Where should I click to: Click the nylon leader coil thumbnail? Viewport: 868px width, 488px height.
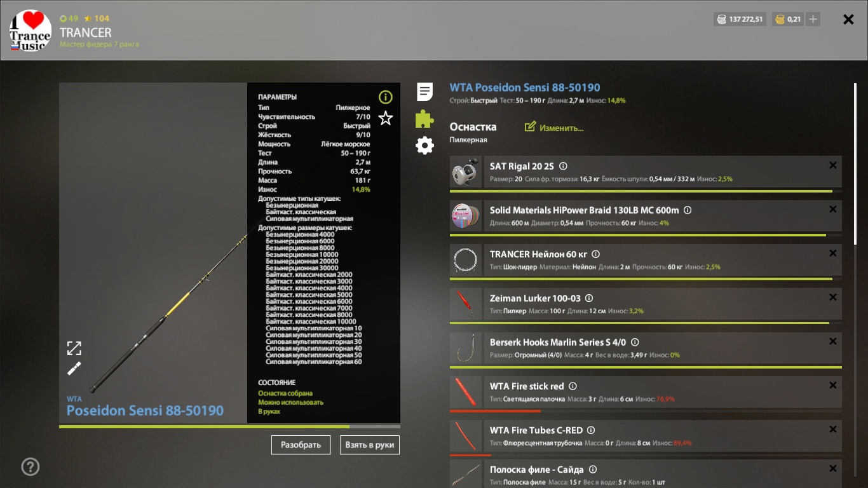tap(466, 260)
